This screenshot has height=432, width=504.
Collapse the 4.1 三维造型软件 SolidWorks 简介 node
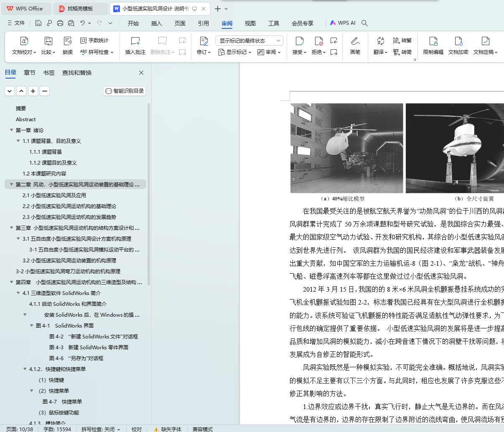coord(18,293)
